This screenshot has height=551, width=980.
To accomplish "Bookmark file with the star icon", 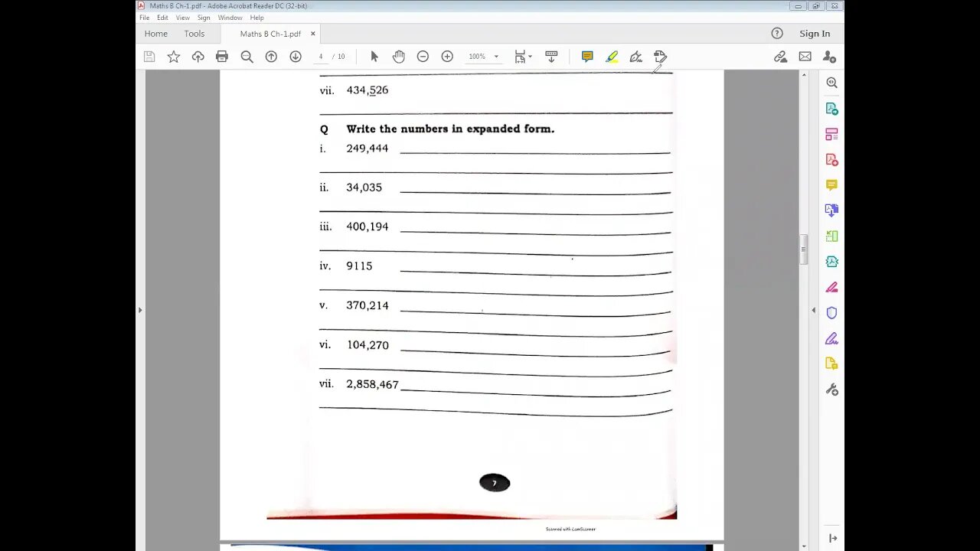I will coord(174,57).
